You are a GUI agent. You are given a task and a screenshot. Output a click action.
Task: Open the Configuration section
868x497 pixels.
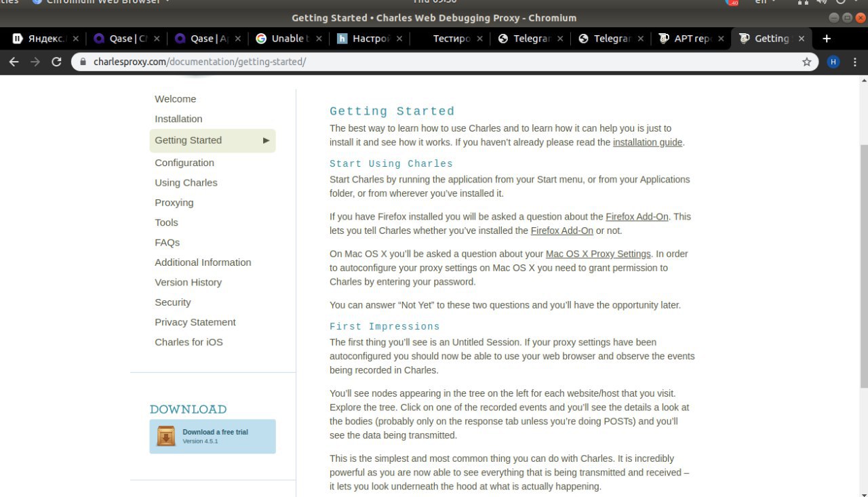pyautogui.click(x=184, y=163)
